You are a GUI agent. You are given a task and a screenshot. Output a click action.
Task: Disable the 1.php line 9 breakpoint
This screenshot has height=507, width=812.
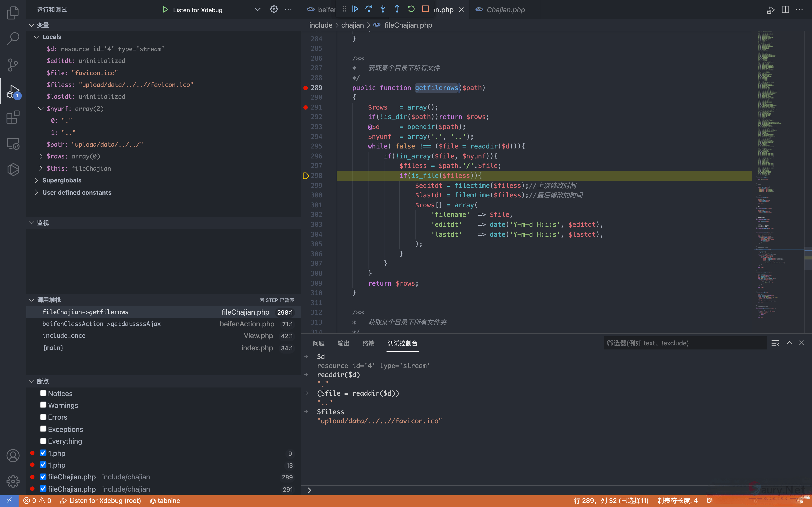click(43, 453)
